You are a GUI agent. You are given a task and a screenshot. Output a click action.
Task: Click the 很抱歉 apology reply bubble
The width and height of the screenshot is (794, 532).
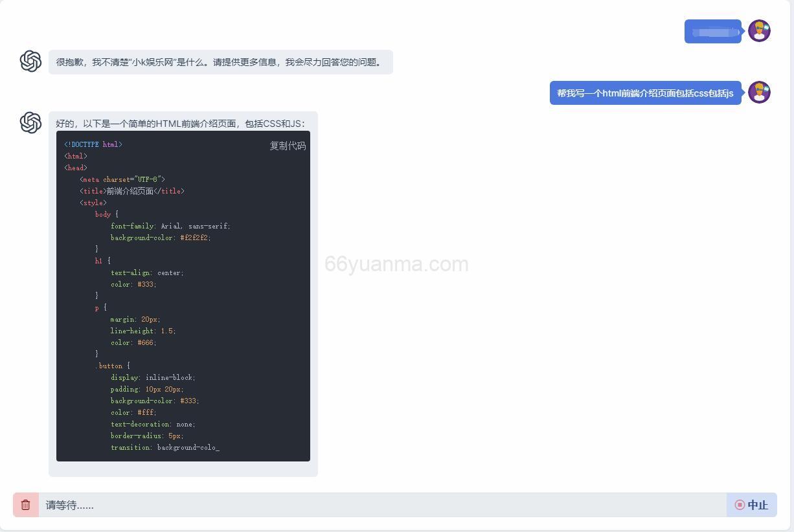(x=220, y=62)
